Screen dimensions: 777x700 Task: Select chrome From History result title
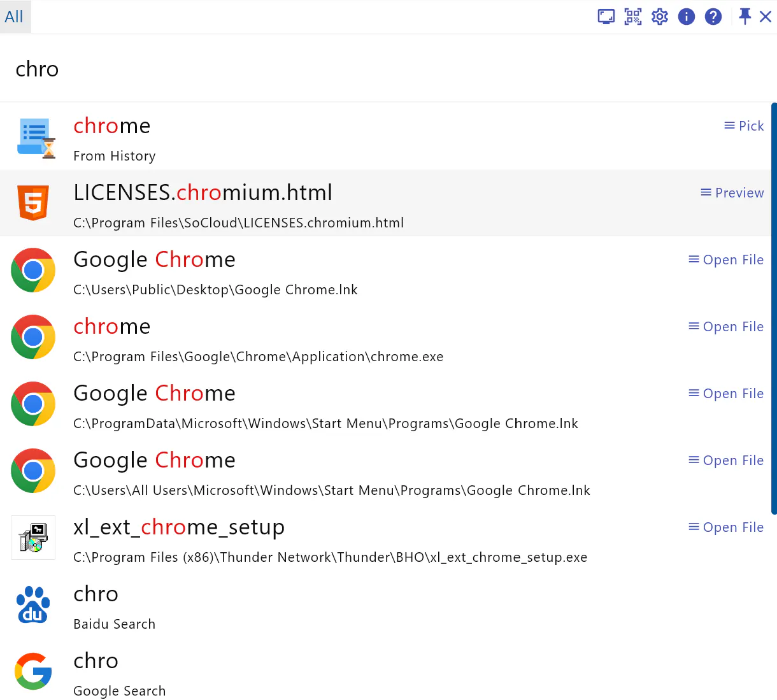click(112, 126)
